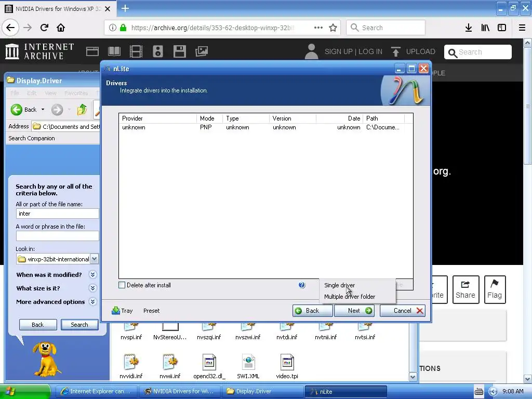Click LOG IN link
This screenshot has width=532, height=399.
click(370, 51)
